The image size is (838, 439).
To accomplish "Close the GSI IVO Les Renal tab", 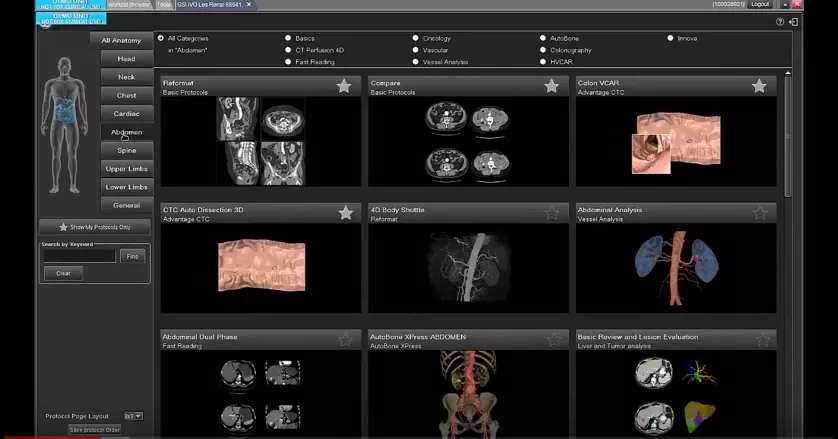I will point(249,4).
